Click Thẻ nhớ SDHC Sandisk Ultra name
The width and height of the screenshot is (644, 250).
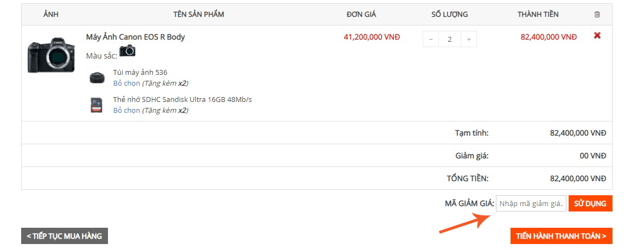coord(182,100)
